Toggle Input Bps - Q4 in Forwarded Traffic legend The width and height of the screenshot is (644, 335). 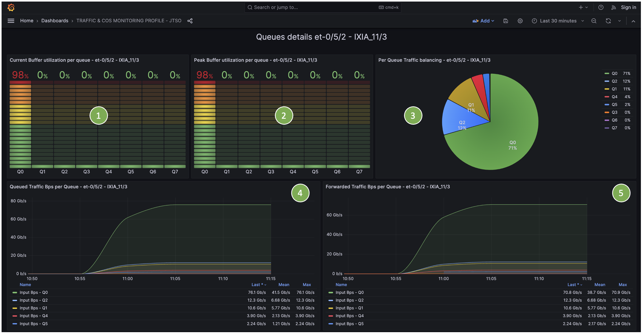349,316
